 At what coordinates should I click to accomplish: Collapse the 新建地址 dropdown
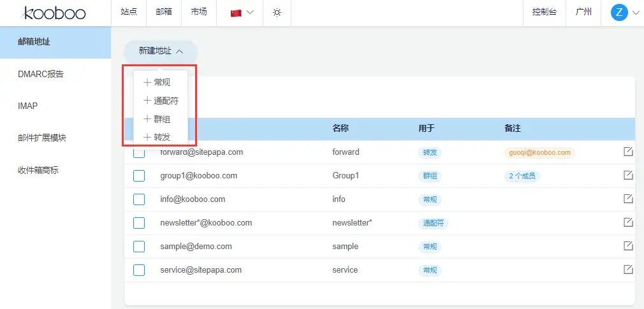click(161, 52)
